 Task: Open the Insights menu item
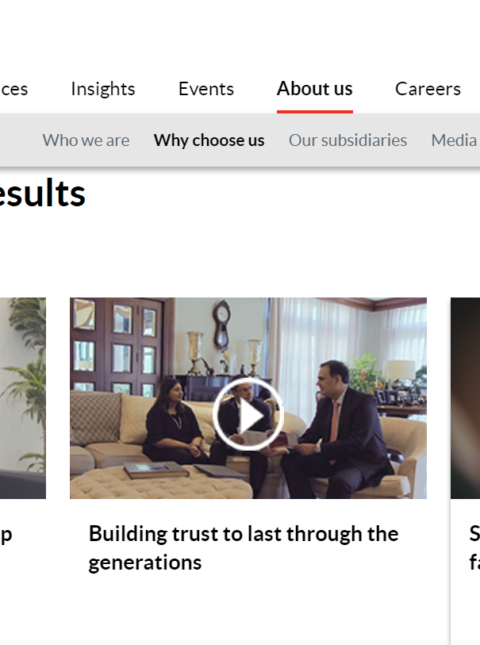click(x=103, y=89)
